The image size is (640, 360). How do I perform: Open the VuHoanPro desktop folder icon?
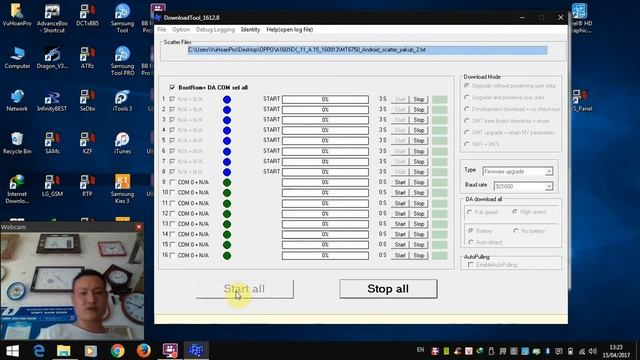[x=17, y=16]
